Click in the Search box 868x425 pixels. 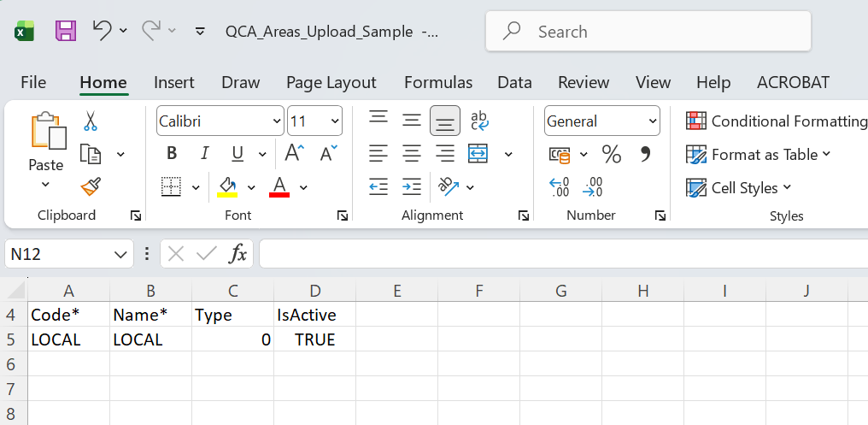pyautogui.click(x=649, y=32)
